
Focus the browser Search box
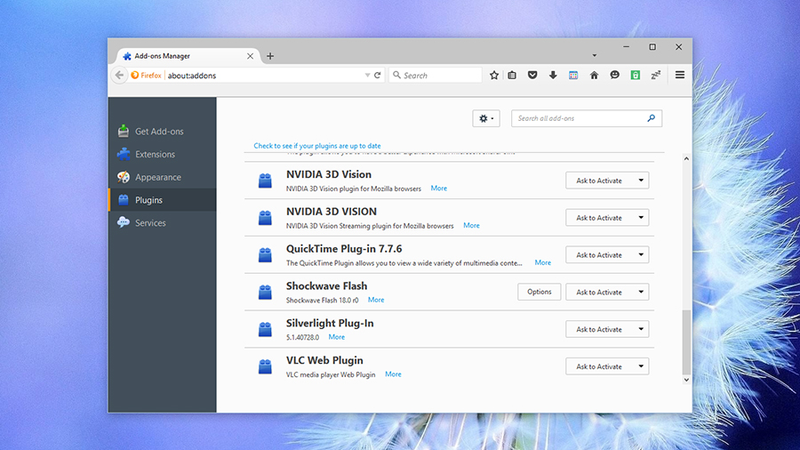click(x=435, y=75)
